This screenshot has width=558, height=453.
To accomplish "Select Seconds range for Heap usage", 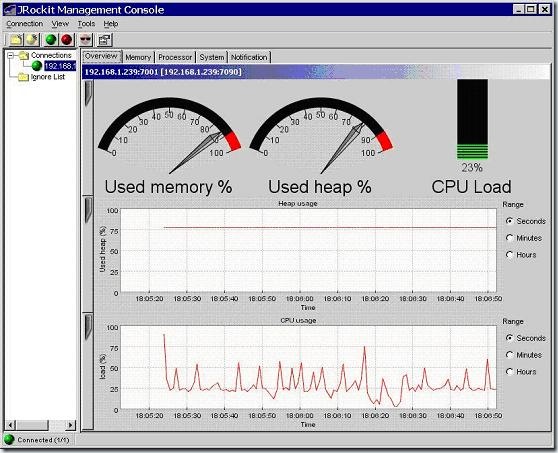I will click(510, 221).
